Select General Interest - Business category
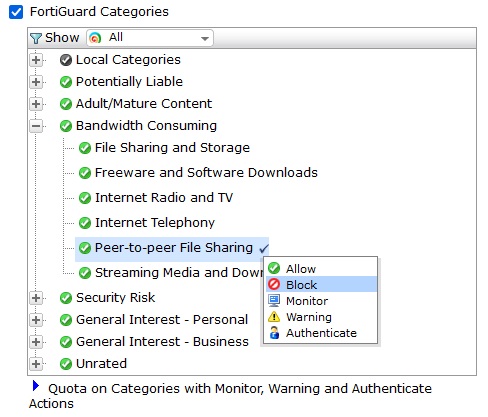This screenshot has height=417, width=488. [162, 342]
